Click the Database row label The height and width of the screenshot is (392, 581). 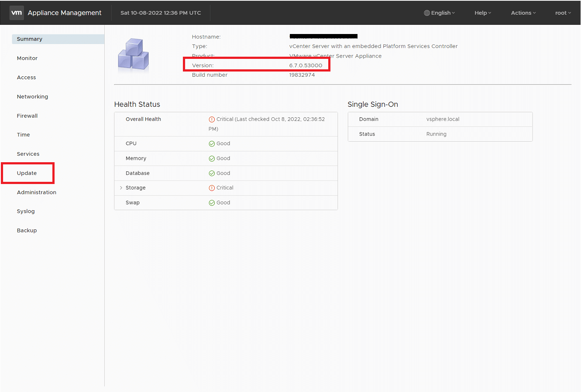pos(138,174)
